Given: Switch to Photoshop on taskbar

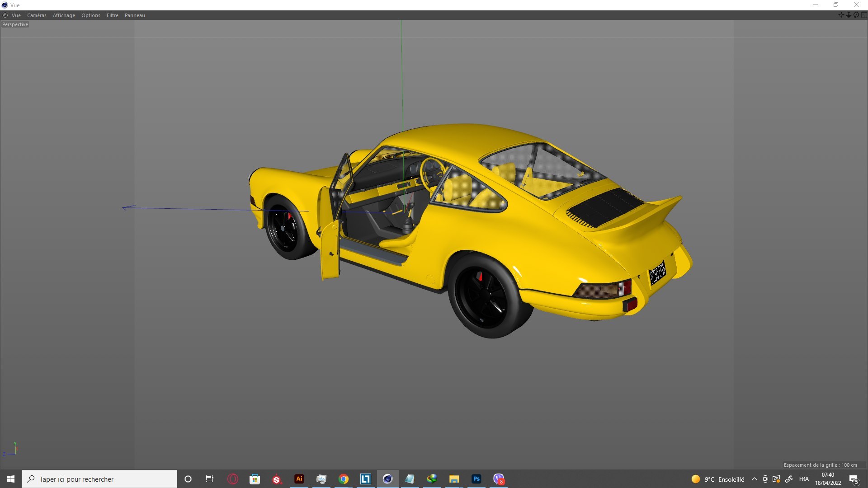Looking at the screenshot, I should pos(476,479).
